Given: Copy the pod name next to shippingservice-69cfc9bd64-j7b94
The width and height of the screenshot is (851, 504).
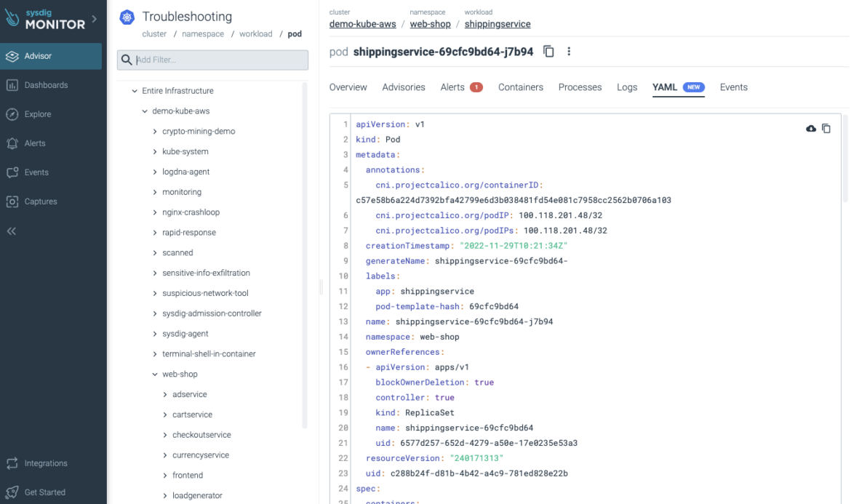Looking at the screenshot, I should point(548,52).
